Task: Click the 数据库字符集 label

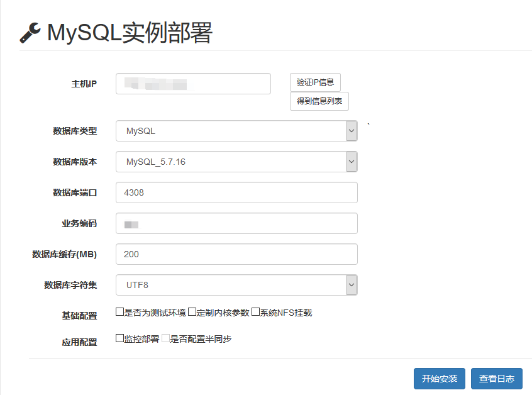Action: click(70, 285)
